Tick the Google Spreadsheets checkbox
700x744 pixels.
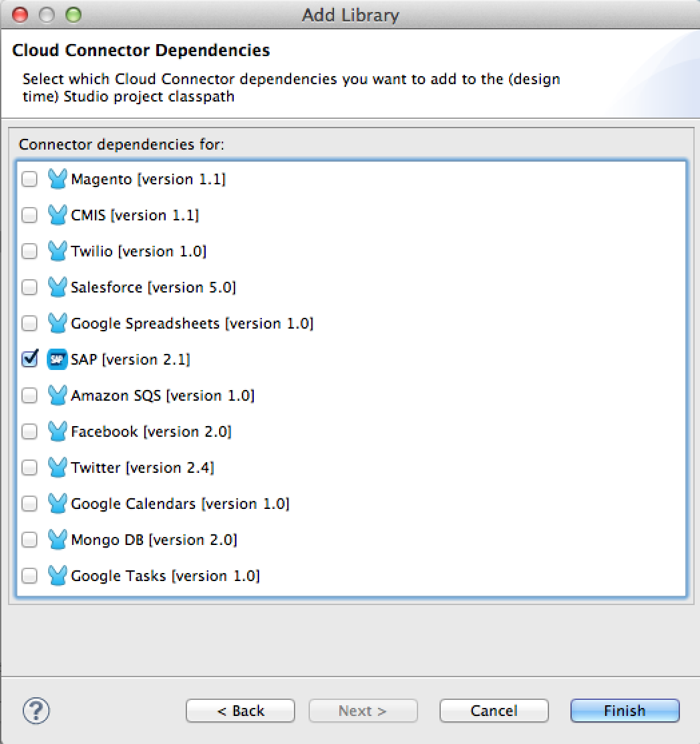pos(29,323)
